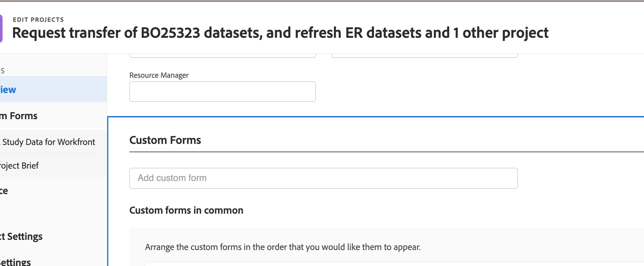Image resolution: width=644 pixels, height=266 pixels.
Task: Click into the Resource Manager field
Action: pos(222,92)
